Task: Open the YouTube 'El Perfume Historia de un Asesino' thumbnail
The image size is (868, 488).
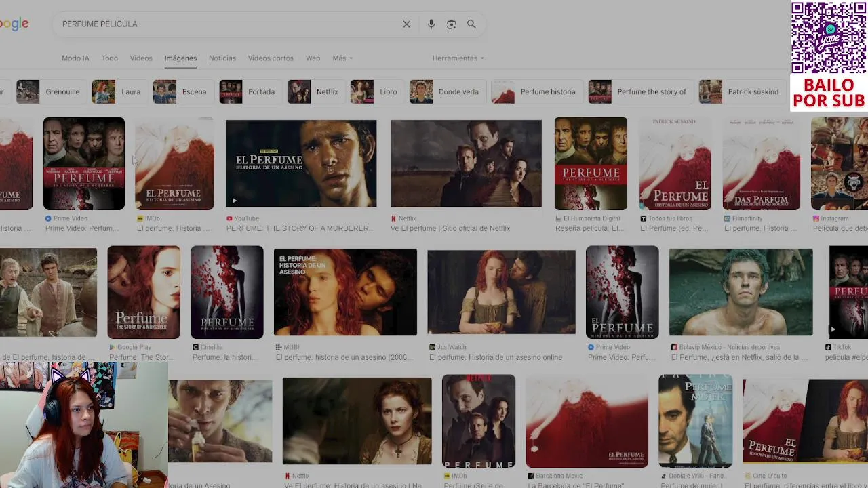Action: point(301,163)
